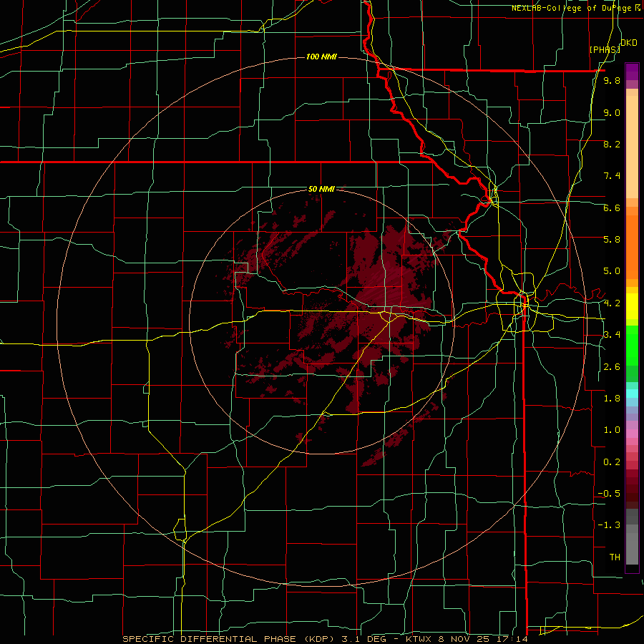Click the TH threshold label on the scale
Image resolution: width=644 pixels, height=644 pixels.
[x=615, y=557]
